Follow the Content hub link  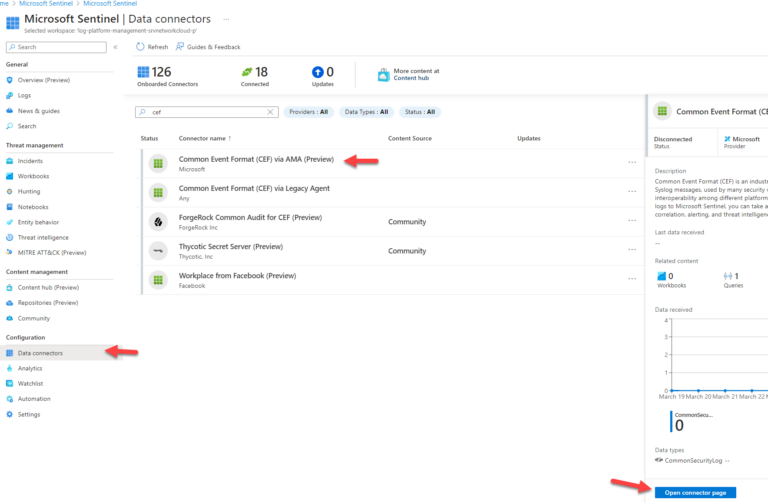click(411, 78)
